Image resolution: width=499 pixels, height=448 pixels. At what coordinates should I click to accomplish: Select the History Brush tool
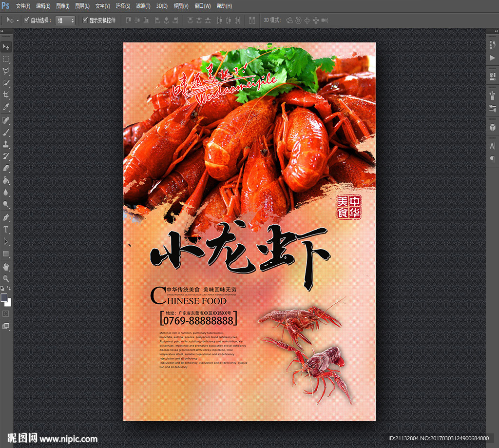tap(6, 156)
